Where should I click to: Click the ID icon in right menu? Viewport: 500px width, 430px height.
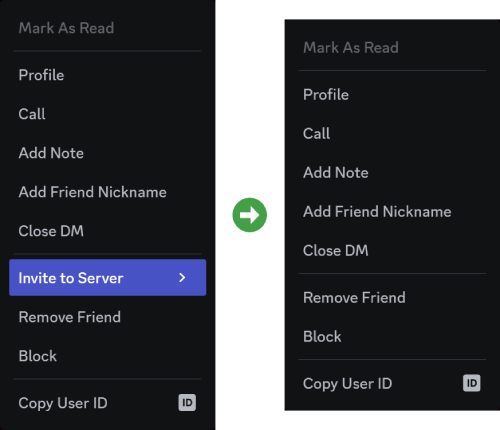(471, 383)
